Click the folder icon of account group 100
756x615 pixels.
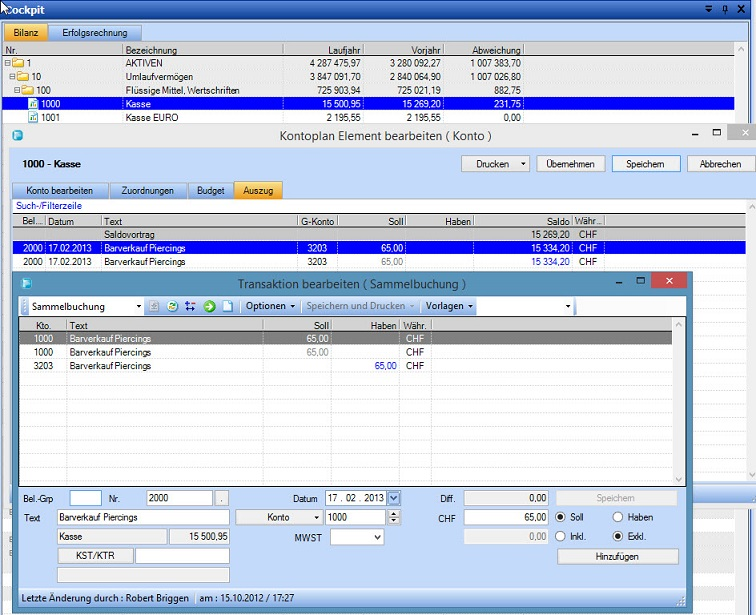click(28, 90)
